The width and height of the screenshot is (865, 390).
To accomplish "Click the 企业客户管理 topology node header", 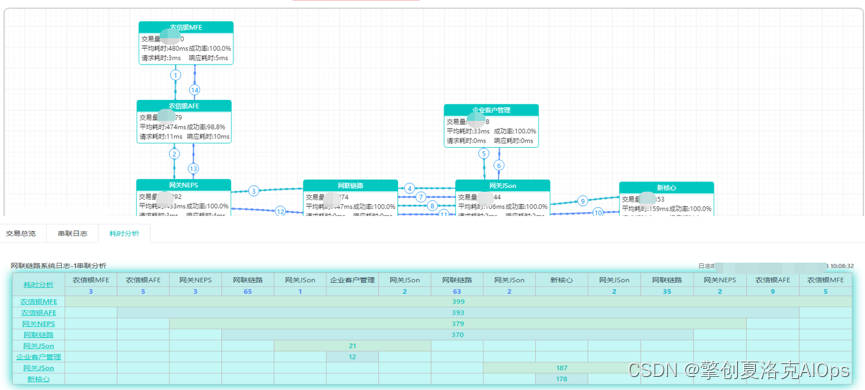I will click(x=492, y=110).
